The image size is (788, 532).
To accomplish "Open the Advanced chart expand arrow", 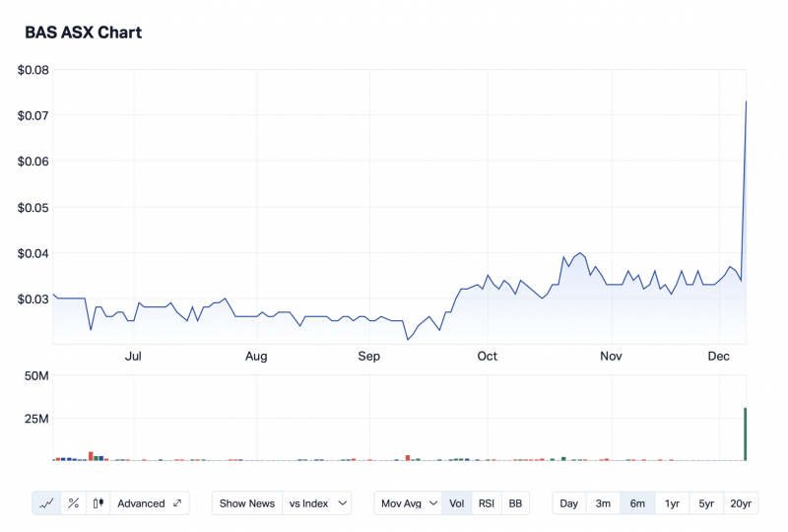I will [x=177, y=503].
